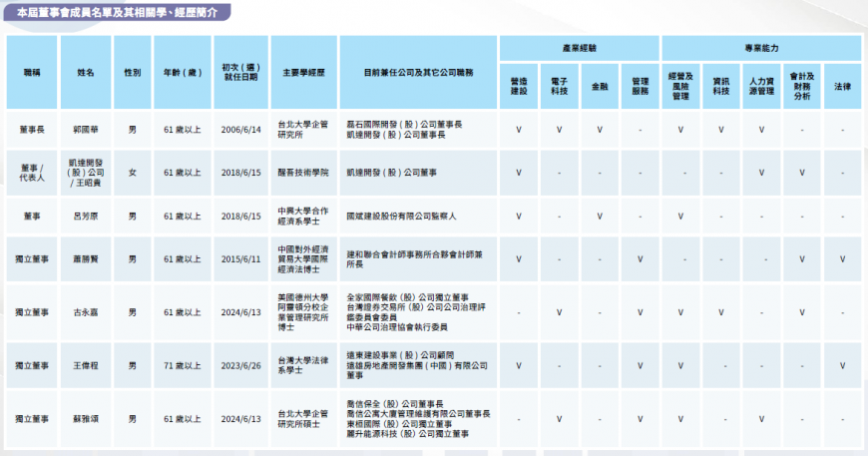Click the education cell 中興大學合作經濟系學士

[x=303, y=217]
